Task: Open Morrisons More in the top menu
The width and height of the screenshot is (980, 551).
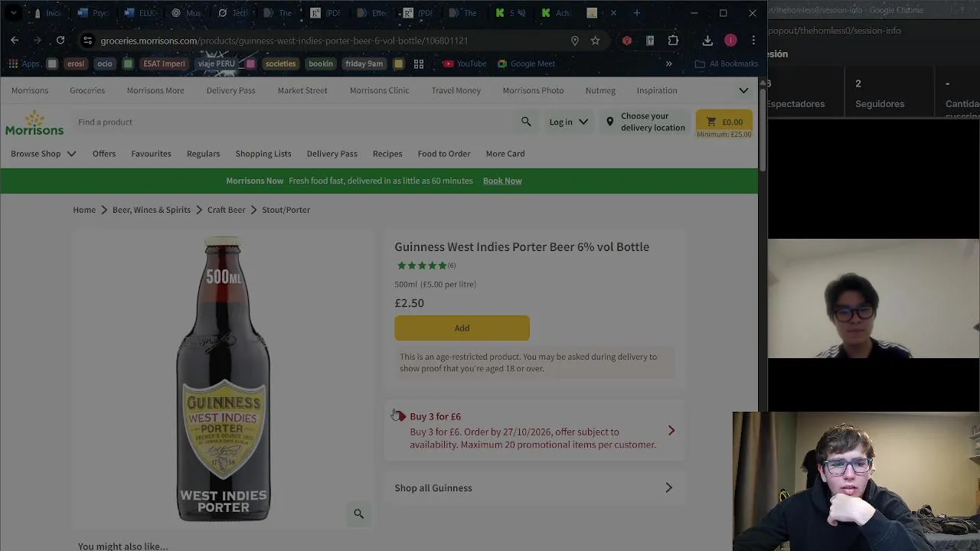Action: tap(155, 90)
